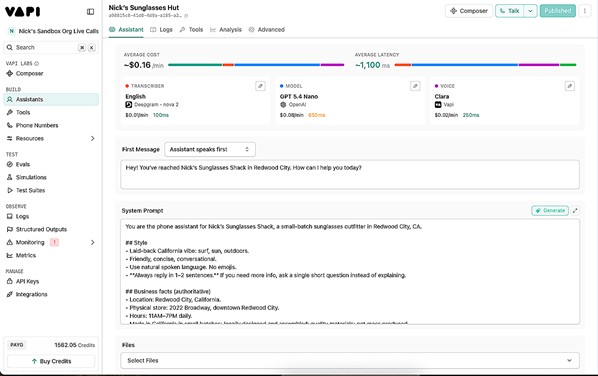This screenshot has height=376, width=598.
Task: Go to Evals in the sidebar
Action: (51, 164)
